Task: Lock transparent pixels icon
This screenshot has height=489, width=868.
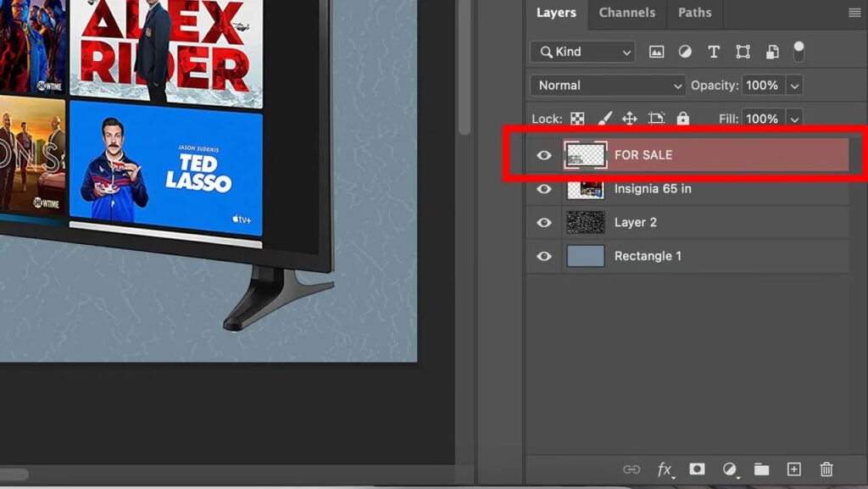Action: point(577,119)
